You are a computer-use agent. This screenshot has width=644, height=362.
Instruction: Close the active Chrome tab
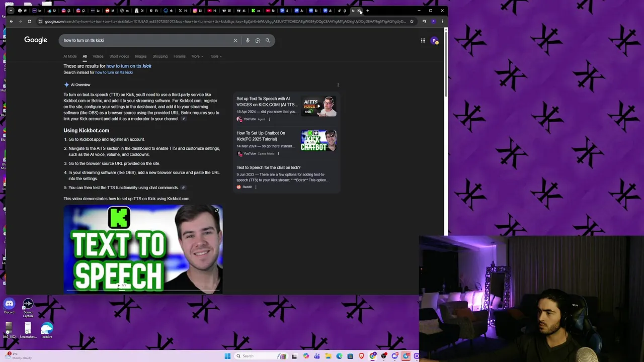tap(359, 11)
